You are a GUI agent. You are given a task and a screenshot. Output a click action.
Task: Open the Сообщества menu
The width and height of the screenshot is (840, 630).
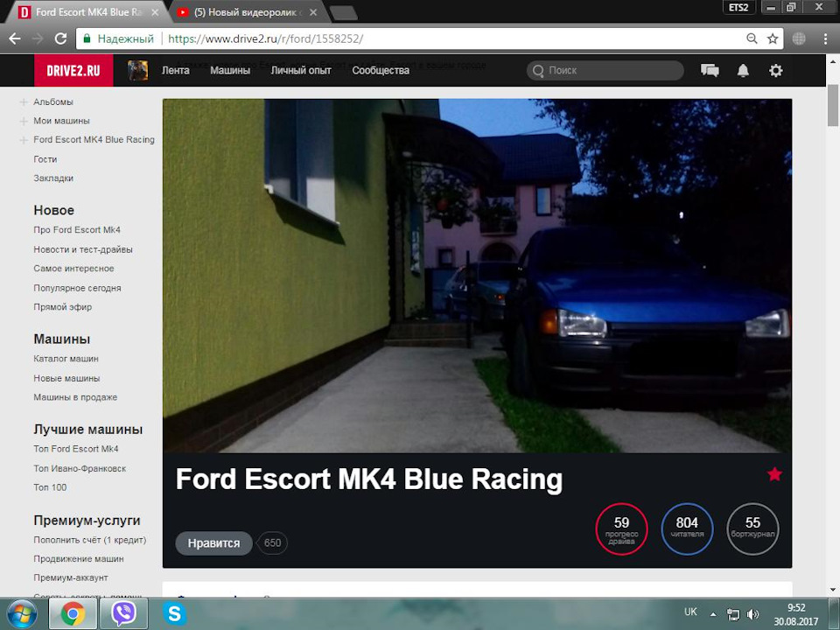tap(381, 70)
